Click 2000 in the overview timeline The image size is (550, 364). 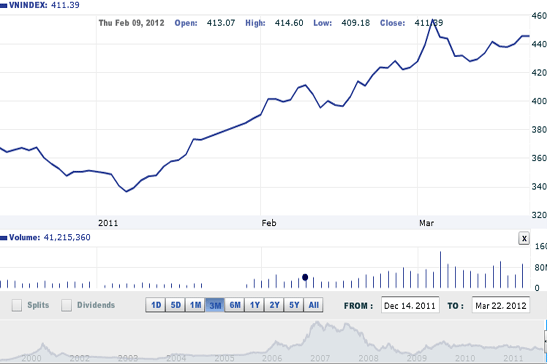[31, 358]
